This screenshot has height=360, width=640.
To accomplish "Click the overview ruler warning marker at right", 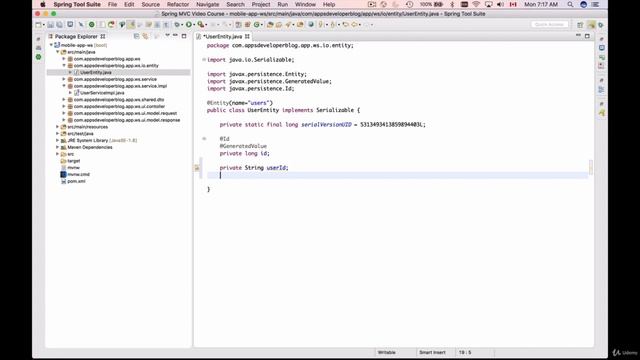I will pos(591,167).
